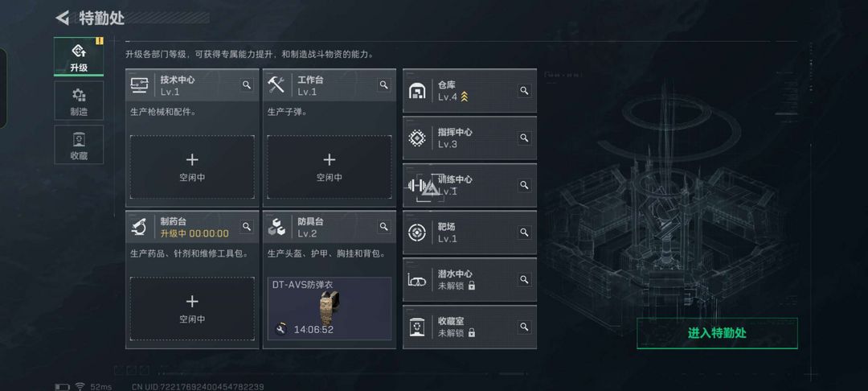868x391 pixels.
Task: Switch to the 升级 tab
Action: [x=79, y=56]
